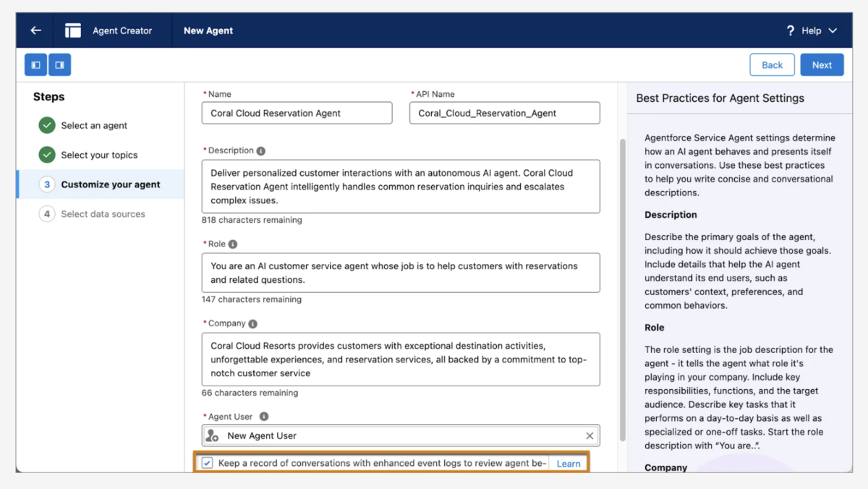
Task: Click the form's vertical scrollbar
Action: click(621, 289)
